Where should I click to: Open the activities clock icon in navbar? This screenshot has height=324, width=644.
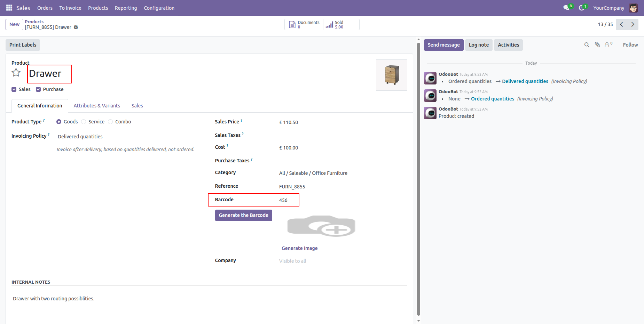click(581, 8)
